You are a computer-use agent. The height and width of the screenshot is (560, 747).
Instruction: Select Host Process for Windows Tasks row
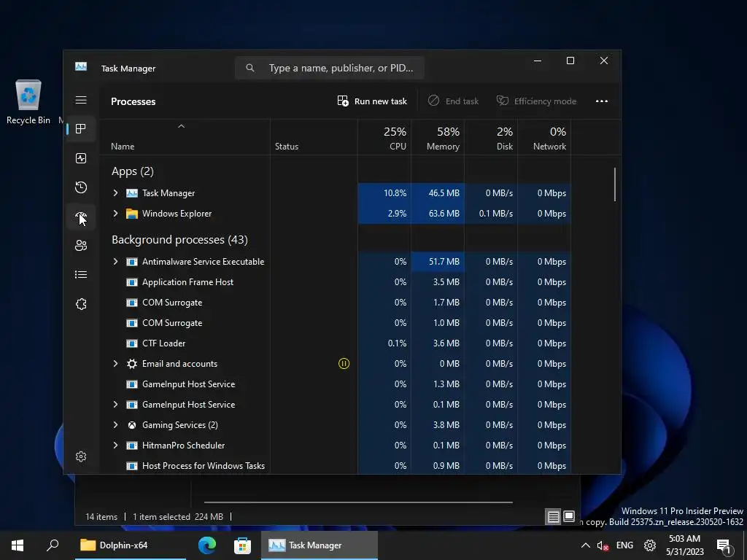(334, 466)
